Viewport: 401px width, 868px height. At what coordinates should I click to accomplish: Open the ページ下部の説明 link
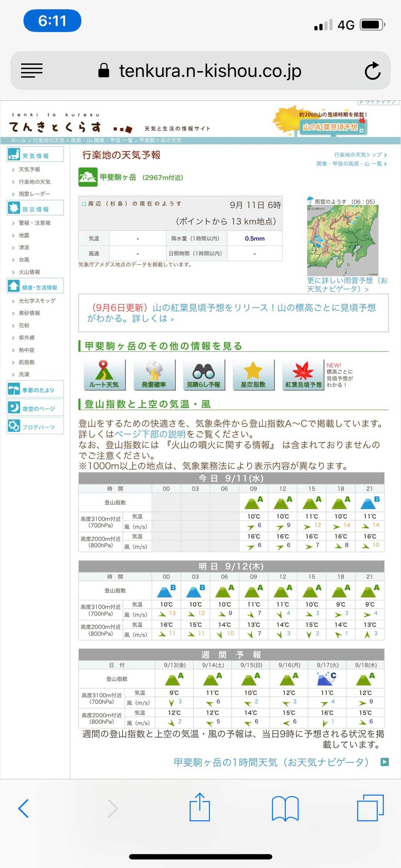pos(150,434)
